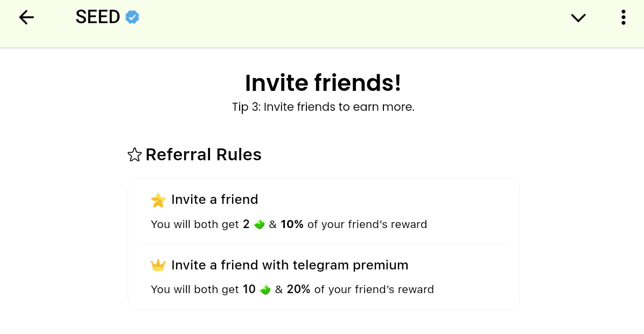Viewport: 644px width, 334px height.
Task: Click the bold 10% reward percentage text
Action: coord(292,224)
